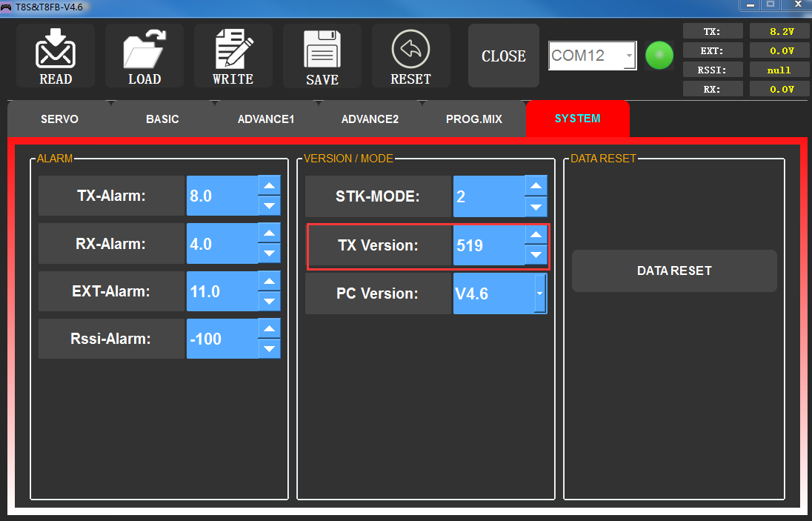Switch to the SERVO tab

(x=59, y=119)
